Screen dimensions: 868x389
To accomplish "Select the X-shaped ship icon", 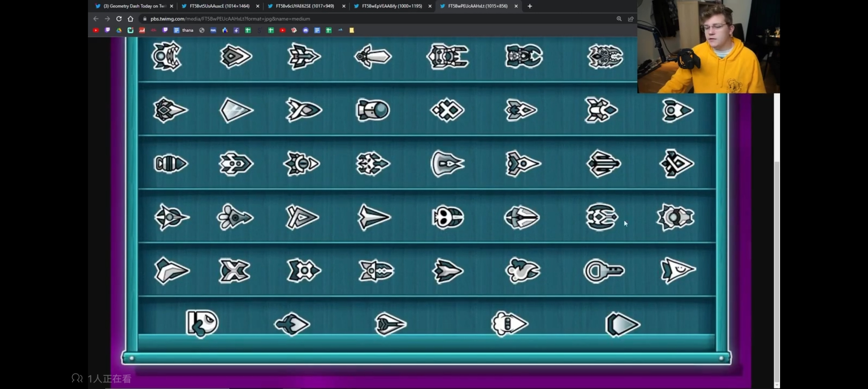I will 234,270.
